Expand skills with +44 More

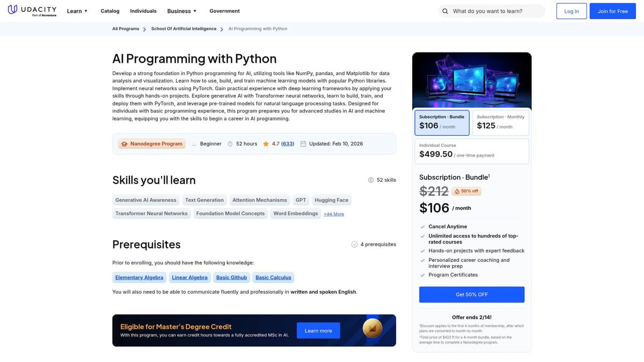pyautogui.click(x=334, y=214)
